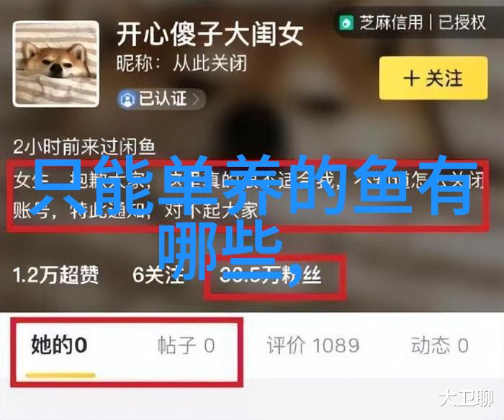View the 1.2万超赞 likes count
This screenshot has height=420, width=504.
[x=56, y=275]
